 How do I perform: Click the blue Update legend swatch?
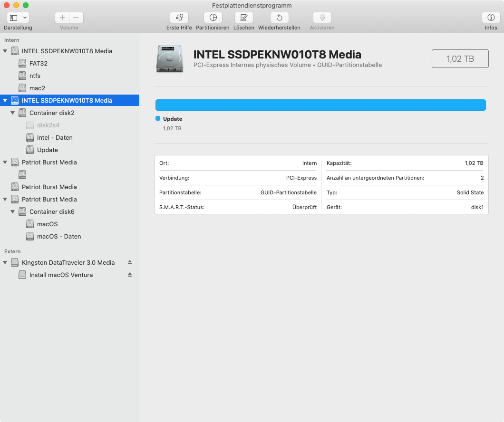(158, 119)
